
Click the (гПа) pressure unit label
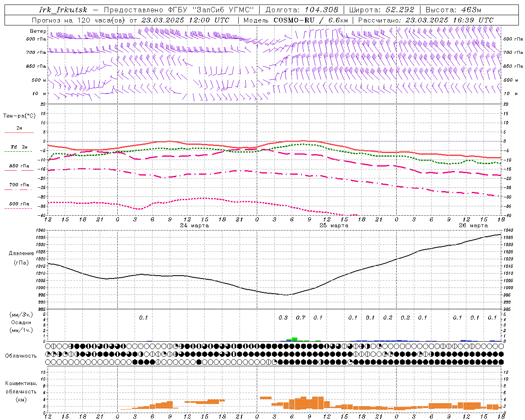click(21, 262)
